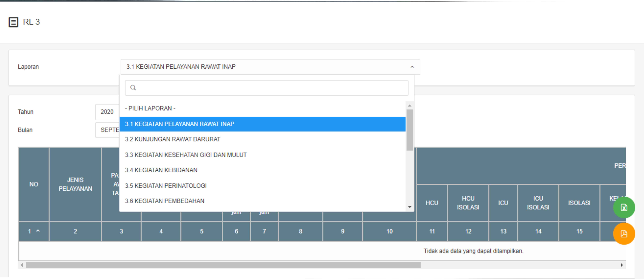Select the - PILIH LAPORAN - placeholder option
Screen dimensions: 644x279
coord(150,108)
